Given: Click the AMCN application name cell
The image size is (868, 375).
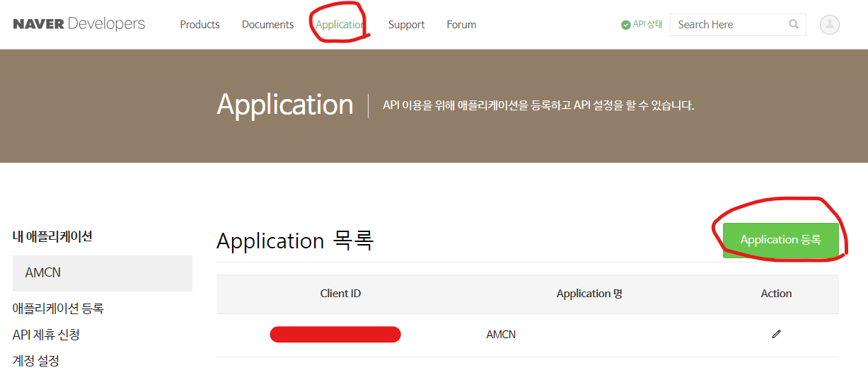Looking at the screenshot, I should coord(501,334).
